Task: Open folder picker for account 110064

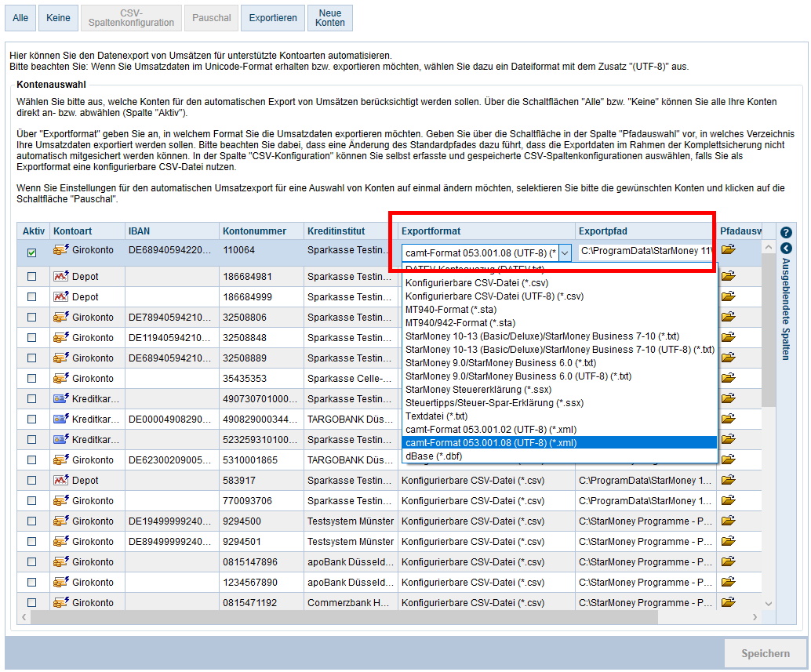Action: click(x=729, y=250)
